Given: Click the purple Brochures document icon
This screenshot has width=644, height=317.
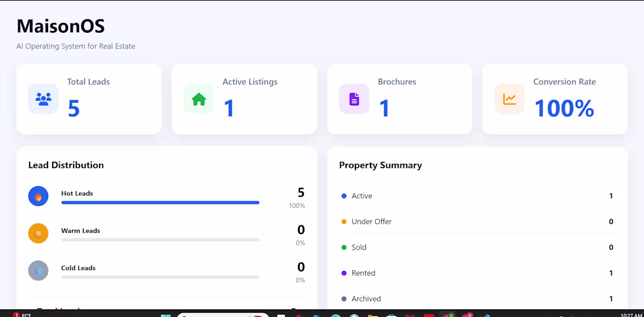Looking at the screenshot, I should 354,99.
